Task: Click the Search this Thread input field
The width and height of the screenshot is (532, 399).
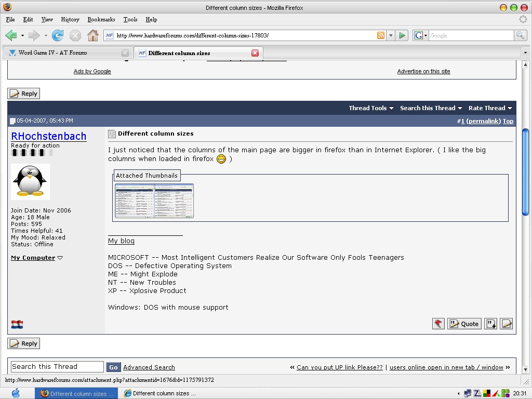Action: point(57,367)
